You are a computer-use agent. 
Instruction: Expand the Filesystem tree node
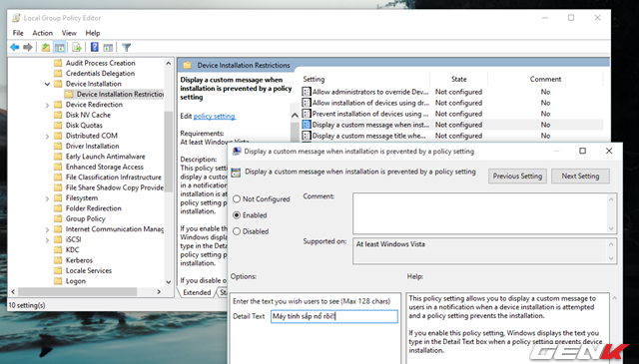click(x=47, y=198)
